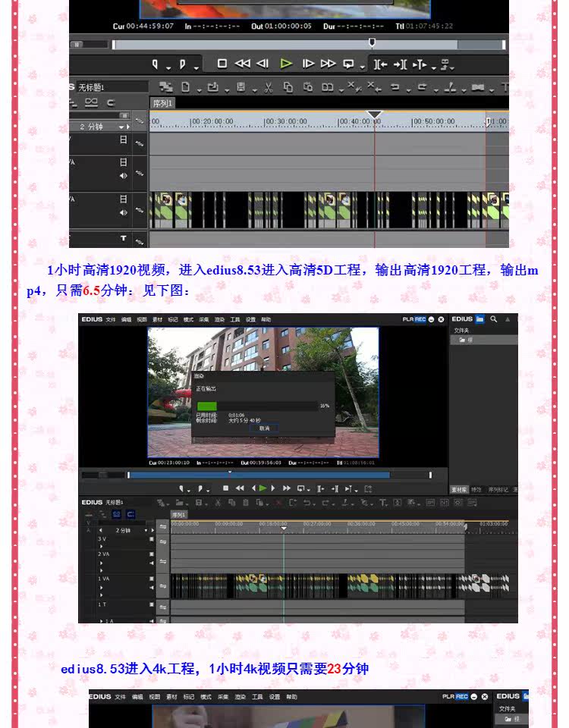The width and height of the screenshot is (569, 728).
Task: Click Set Out point icon in top EDIUS player
Action: 183,64
